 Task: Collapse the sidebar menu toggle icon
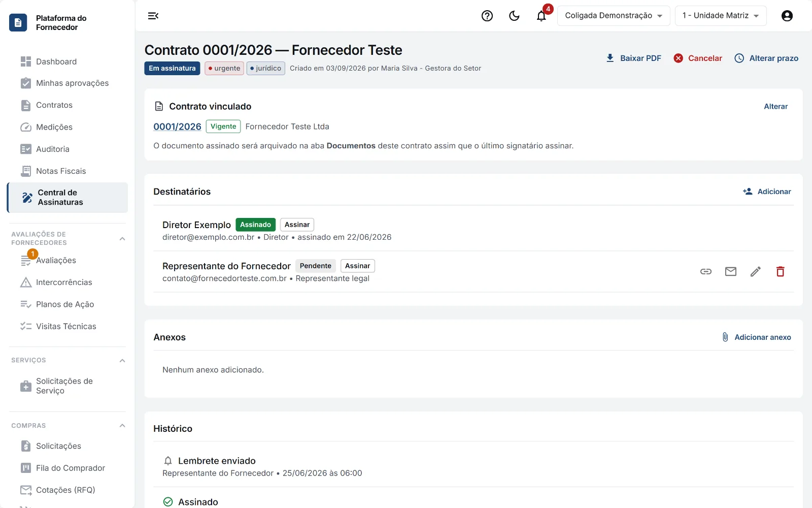coord(153,16)
